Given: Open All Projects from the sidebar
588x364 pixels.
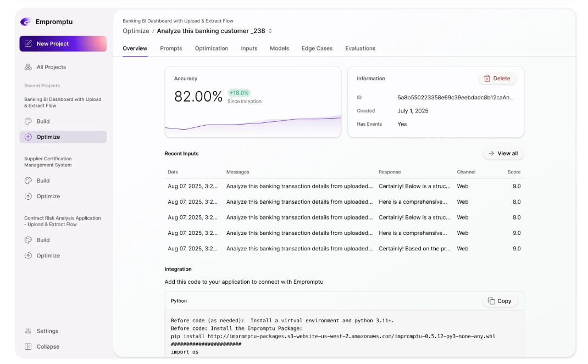Looking at the screenshot, I should tap(51, 67).
